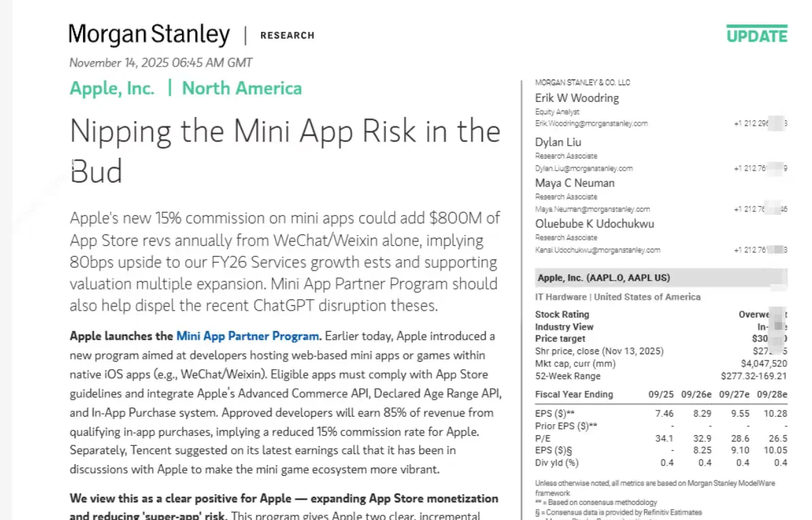The width and height of the screenshot is (812, 520).
Task: Click Maya Neuman's email address
Action: pyautogui.click(x=593, y=209)
